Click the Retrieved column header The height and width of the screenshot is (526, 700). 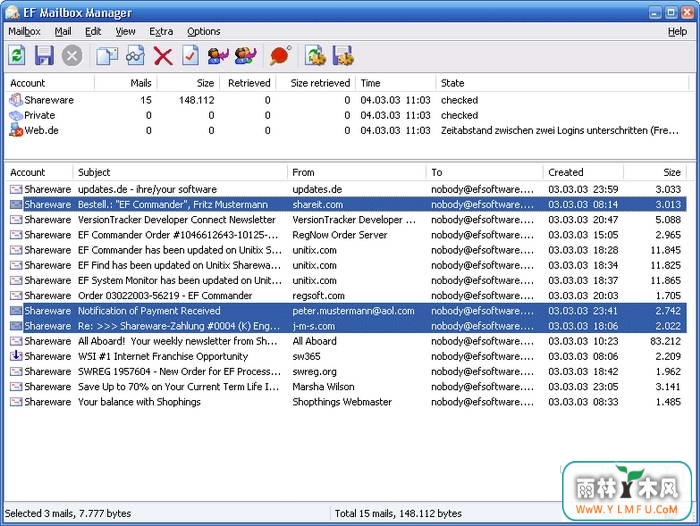(248, 83)
